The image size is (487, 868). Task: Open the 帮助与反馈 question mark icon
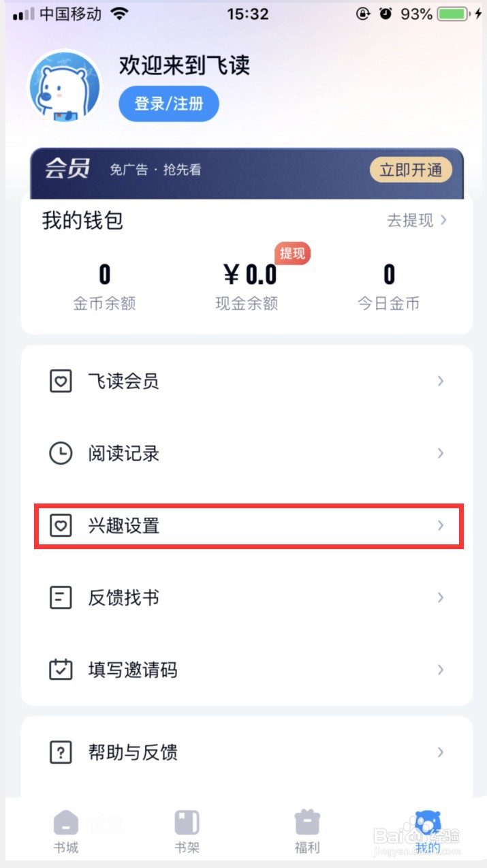coord(61,752)
